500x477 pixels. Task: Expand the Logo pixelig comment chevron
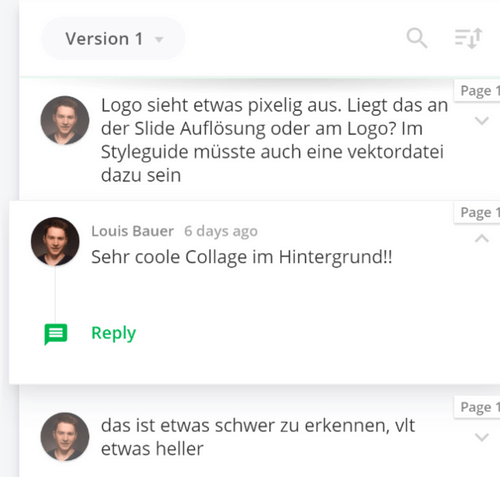click(482, 120)
